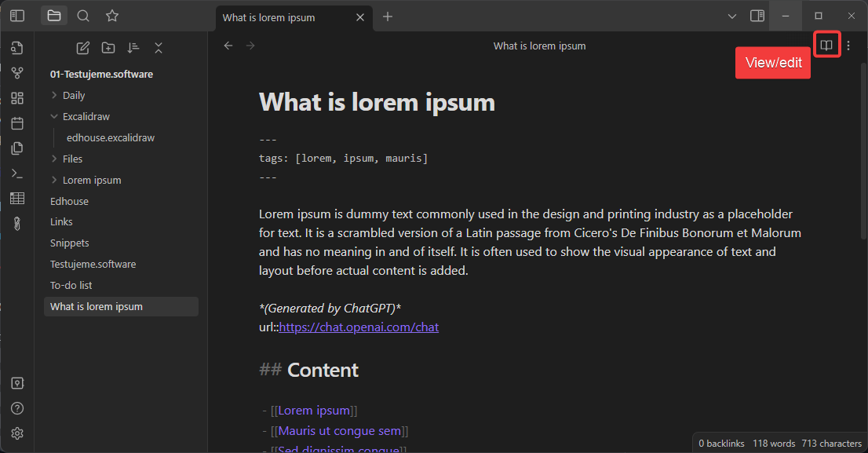Open the To-do list note
This screenshot has width=868, height=453.
coord(71,285)
